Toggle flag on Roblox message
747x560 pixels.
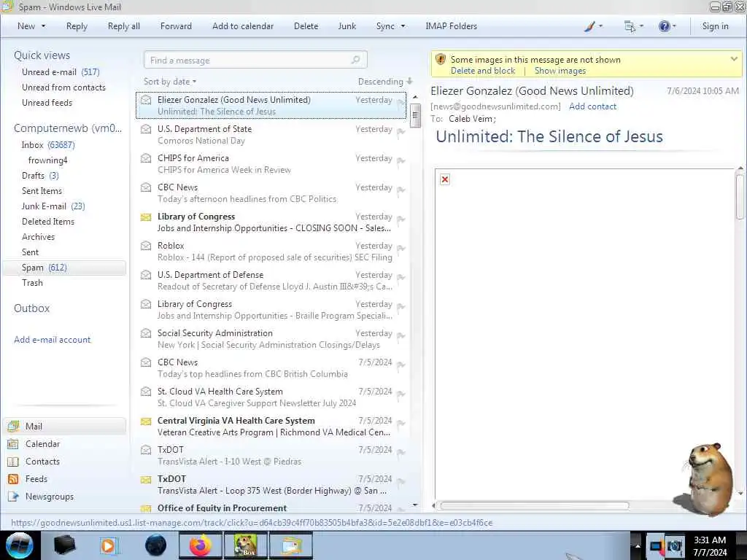pos(400,249)
